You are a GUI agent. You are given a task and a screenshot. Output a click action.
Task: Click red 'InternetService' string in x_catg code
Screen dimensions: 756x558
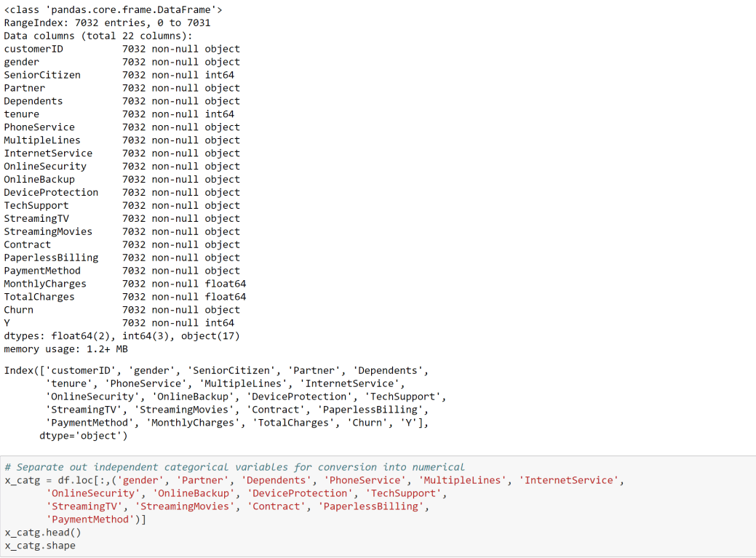569,480
